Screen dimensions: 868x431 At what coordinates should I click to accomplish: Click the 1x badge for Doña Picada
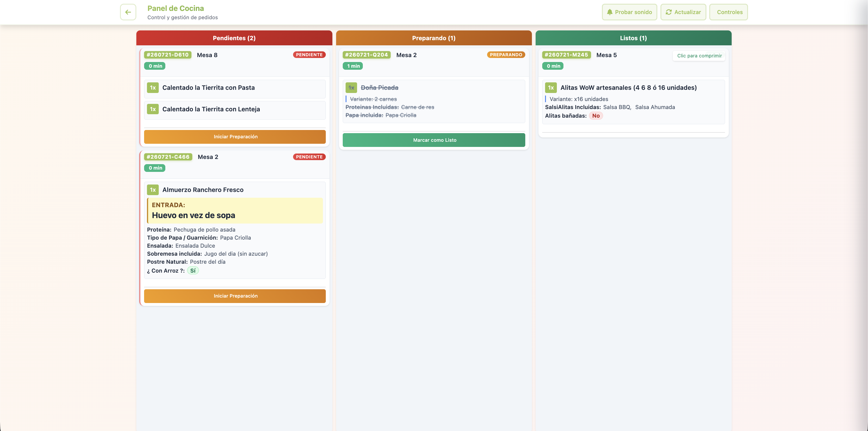click(351, 88)
